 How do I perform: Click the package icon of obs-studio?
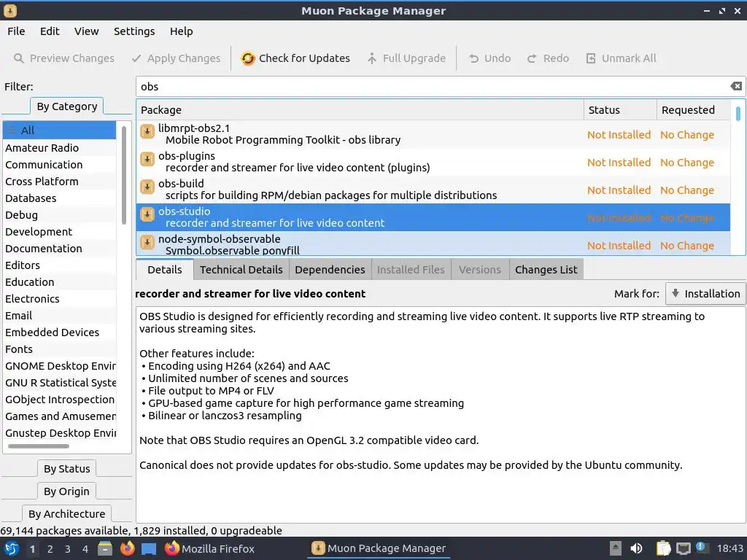tap(147, 214)
